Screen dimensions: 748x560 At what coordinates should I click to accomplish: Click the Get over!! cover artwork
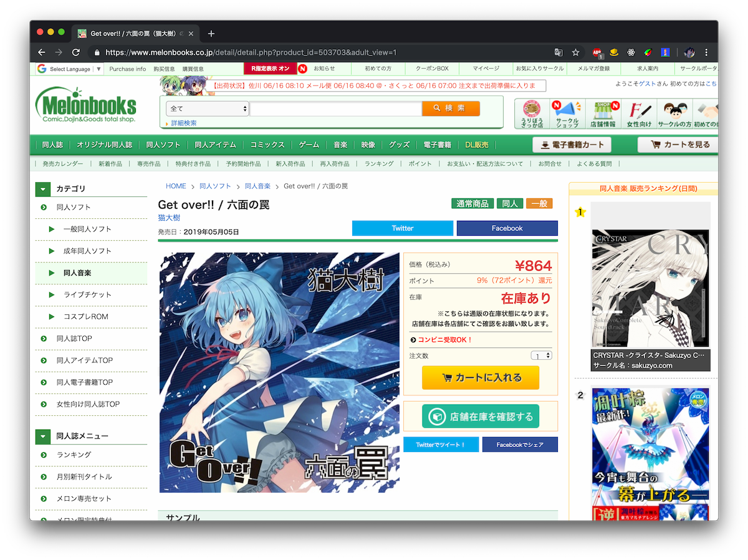pyautogui.click(x=279, y=372)
